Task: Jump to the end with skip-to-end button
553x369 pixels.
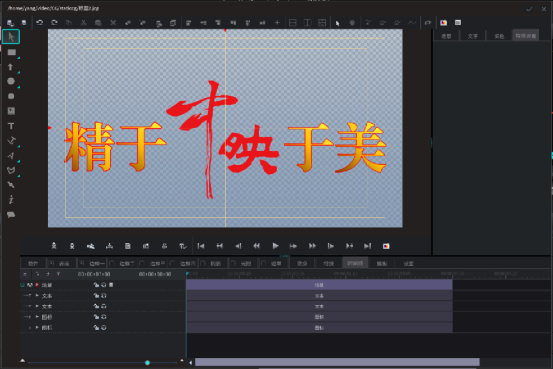Action: [x=367, y=246]
